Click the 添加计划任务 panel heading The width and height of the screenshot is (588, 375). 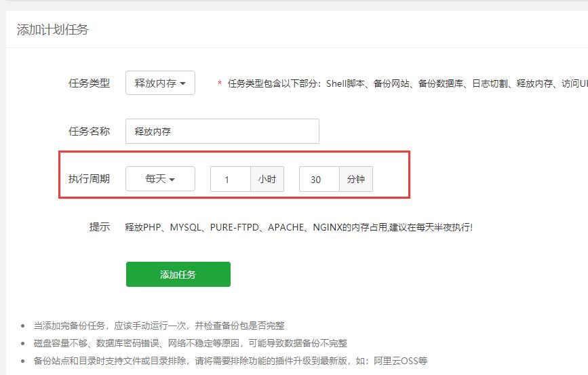click(52, 30)
